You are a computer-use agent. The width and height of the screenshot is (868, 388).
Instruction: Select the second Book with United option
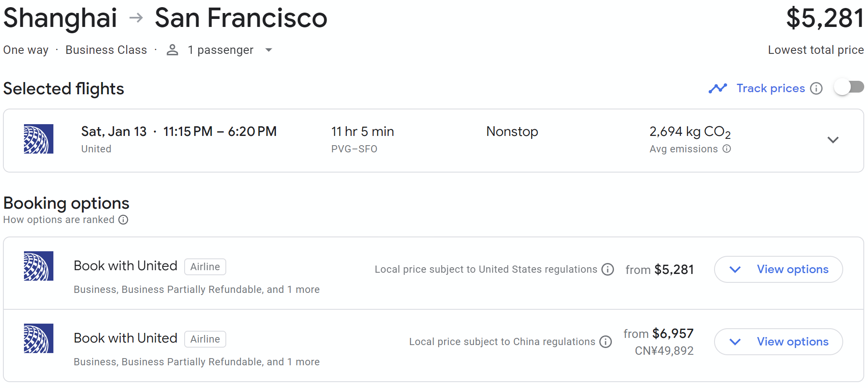[125, 338]
